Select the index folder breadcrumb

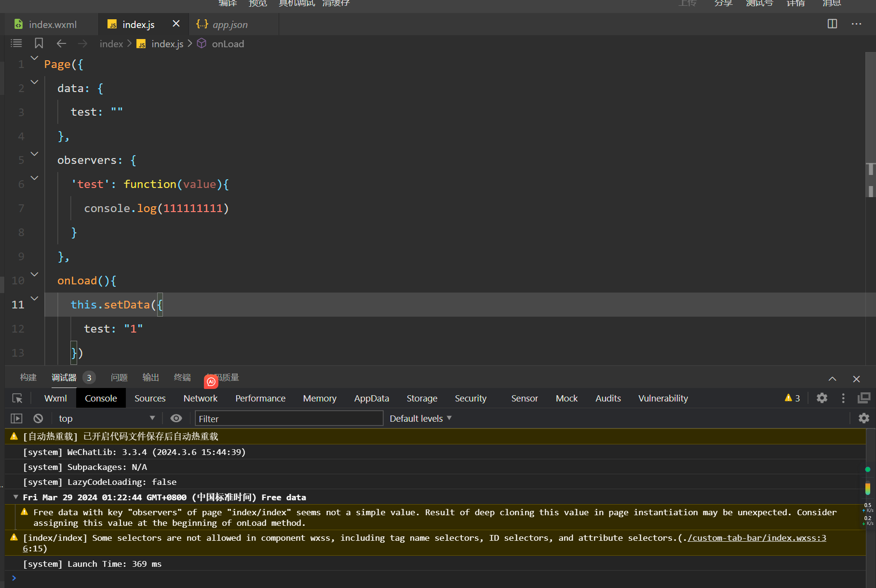(111, 44)
